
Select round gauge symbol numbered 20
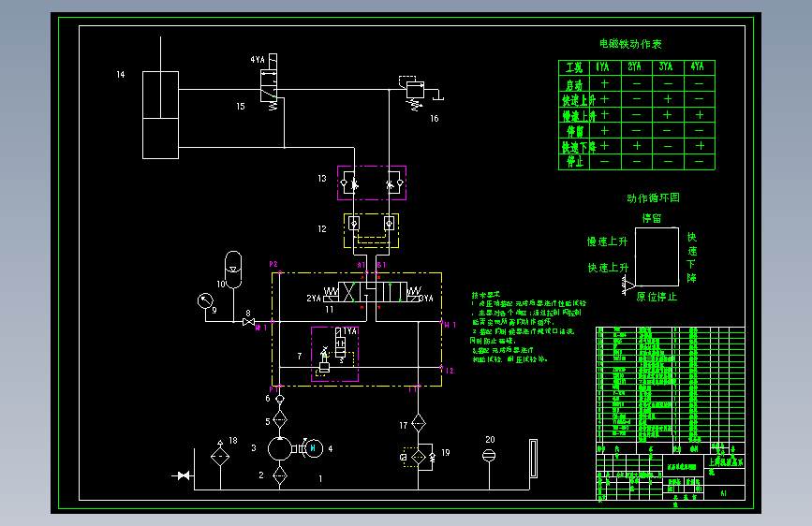click(489, 456)
